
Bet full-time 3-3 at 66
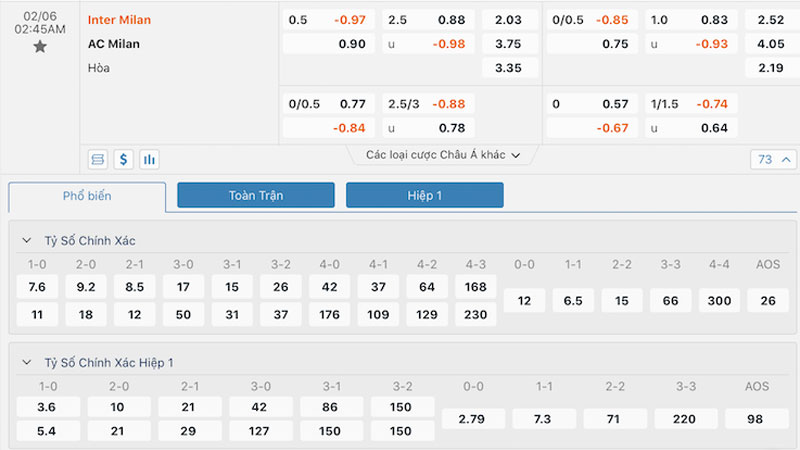coord(670,301)
